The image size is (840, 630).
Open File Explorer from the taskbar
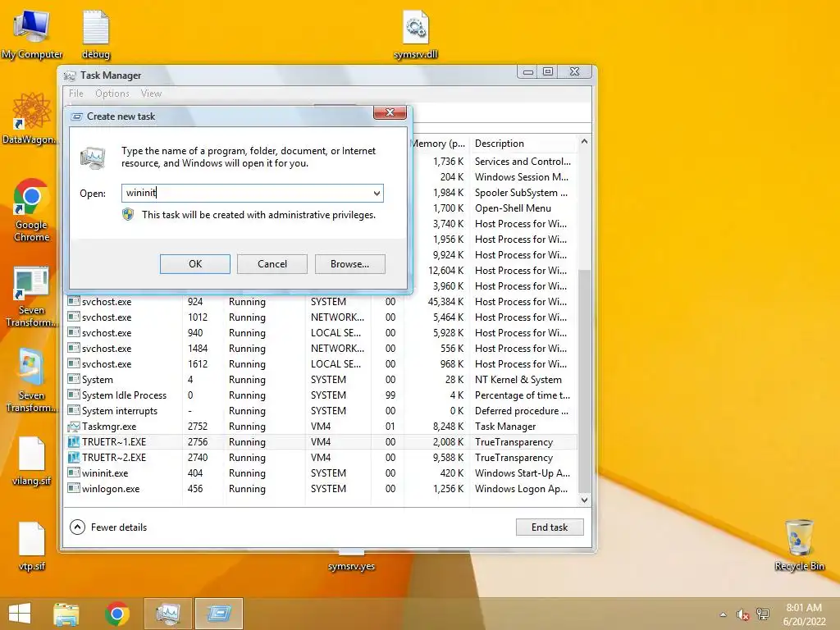coord(66,614)
